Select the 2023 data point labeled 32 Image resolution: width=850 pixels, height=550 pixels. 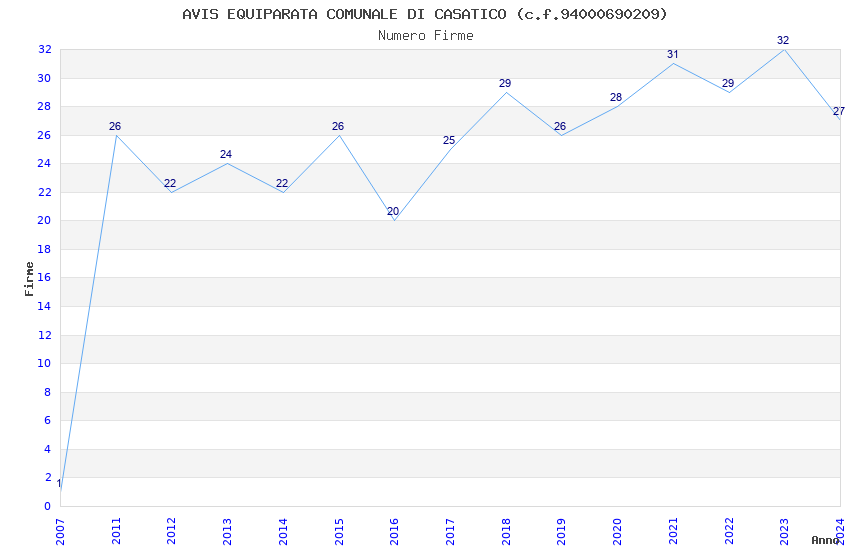point(783,40)
